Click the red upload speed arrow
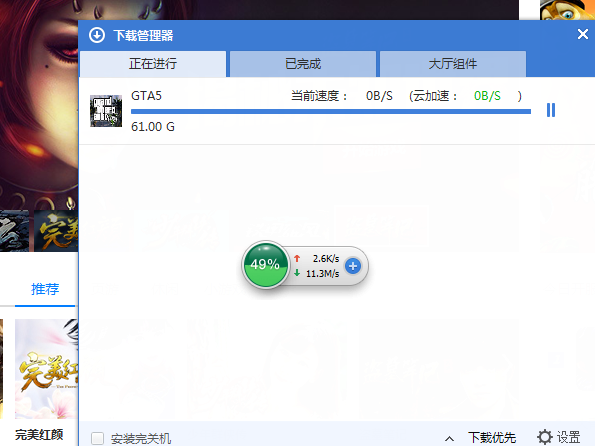The image size is (595, 446). click(x=297, y=258)
